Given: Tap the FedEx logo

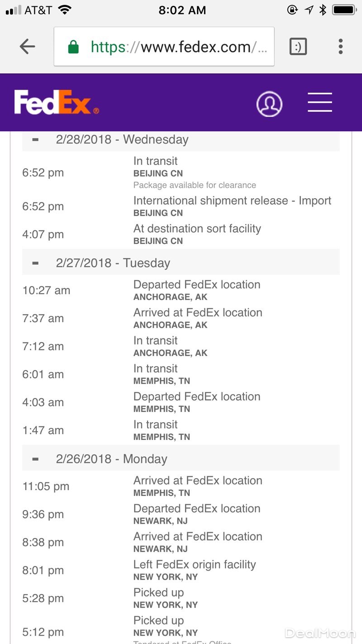Looking at the screenshot, I should tap(56, 102).
